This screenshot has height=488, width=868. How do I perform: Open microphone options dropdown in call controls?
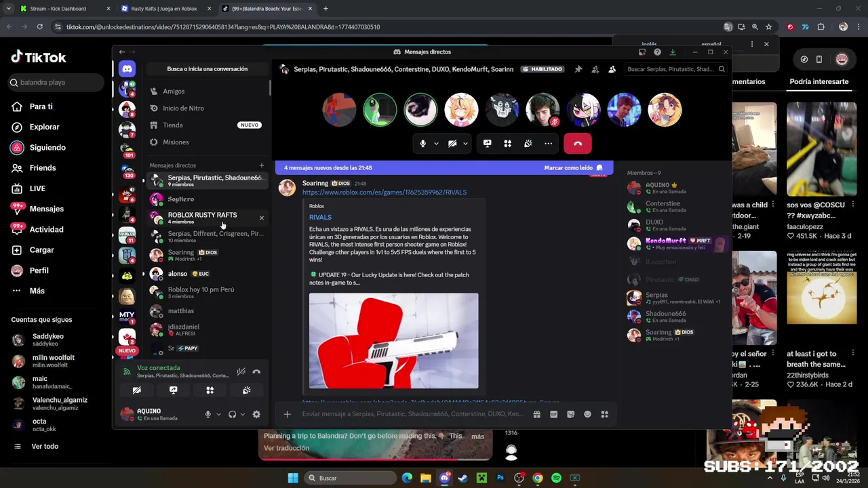tap(436, 144)
